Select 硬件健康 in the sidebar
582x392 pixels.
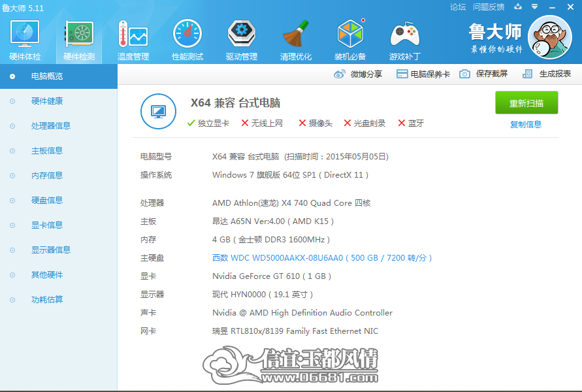[x=59, y=101]
